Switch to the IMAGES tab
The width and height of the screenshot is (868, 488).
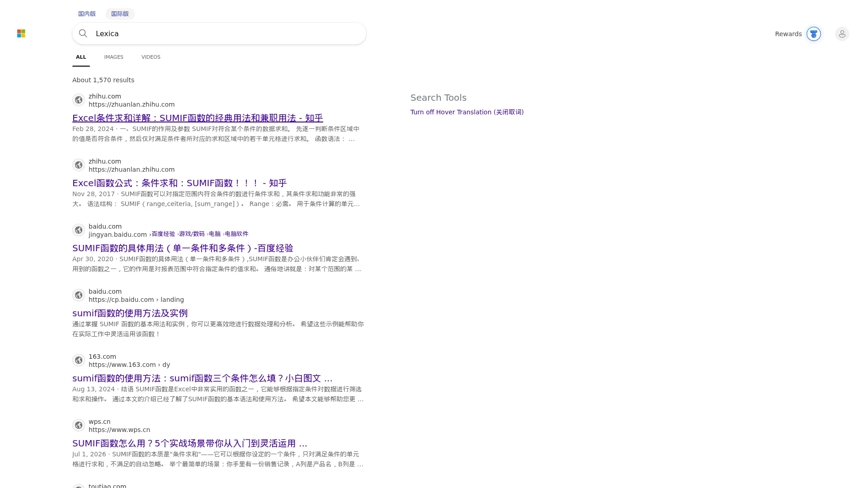(x=113, y=57)
